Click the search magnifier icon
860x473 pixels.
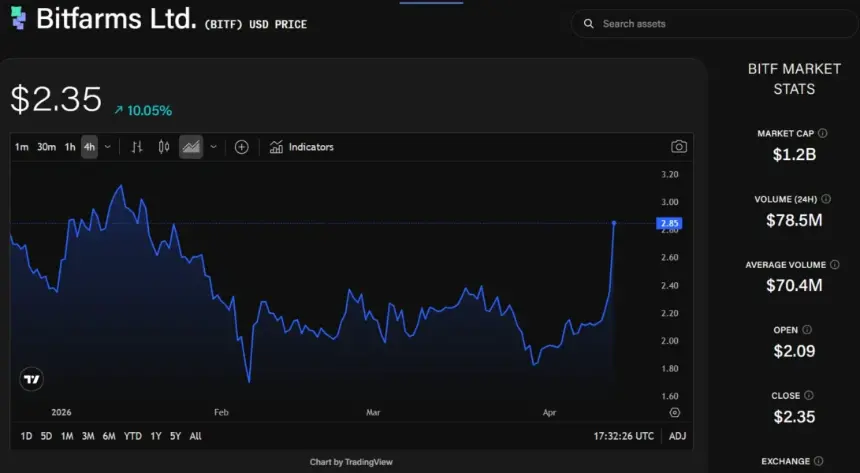tap(589, 24)
